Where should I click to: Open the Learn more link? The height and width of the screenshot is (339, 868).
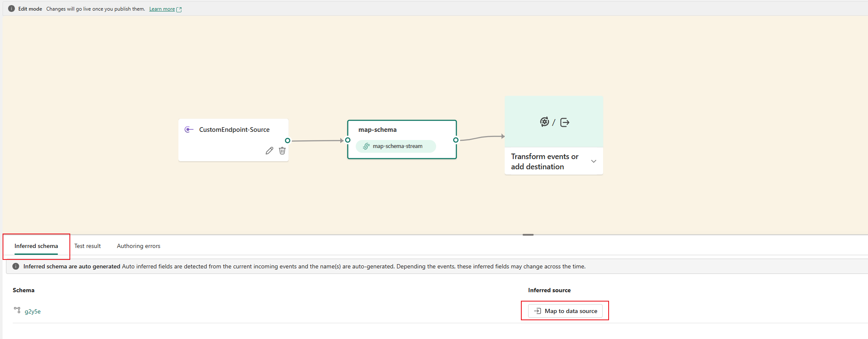(162, 9)
